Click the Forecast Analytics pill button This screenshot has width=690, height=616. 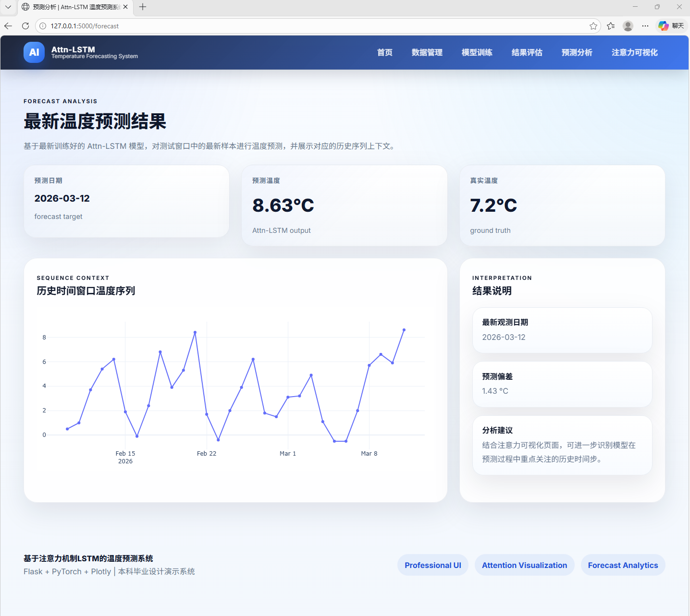[623, 565]
